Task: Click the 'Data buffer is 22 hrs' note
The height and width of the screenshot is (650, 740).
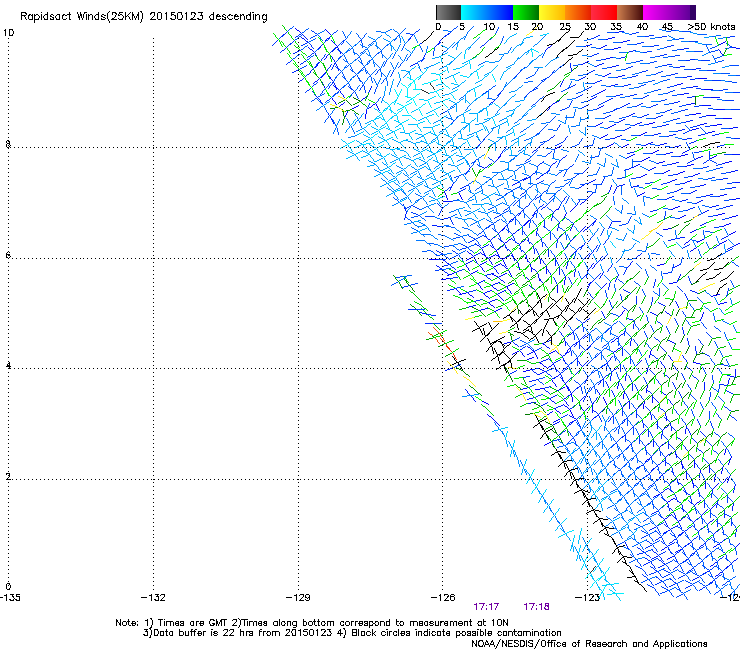Action: [352, 633]
